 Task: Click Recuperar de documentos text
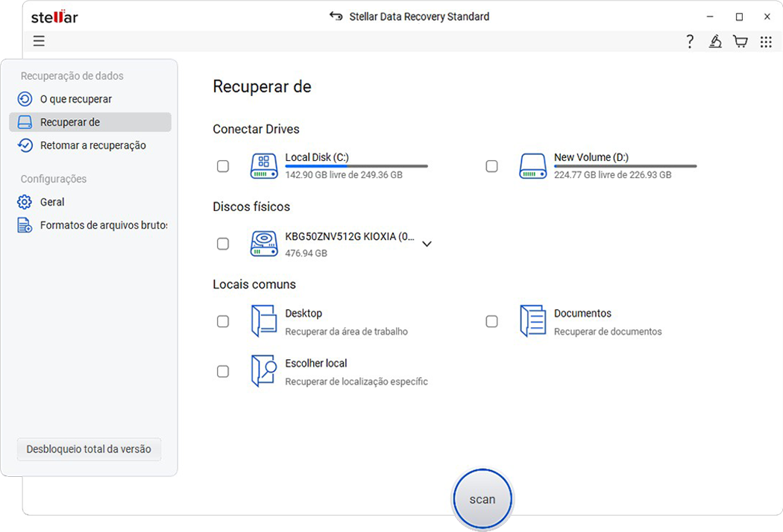(x=608, y=332)
